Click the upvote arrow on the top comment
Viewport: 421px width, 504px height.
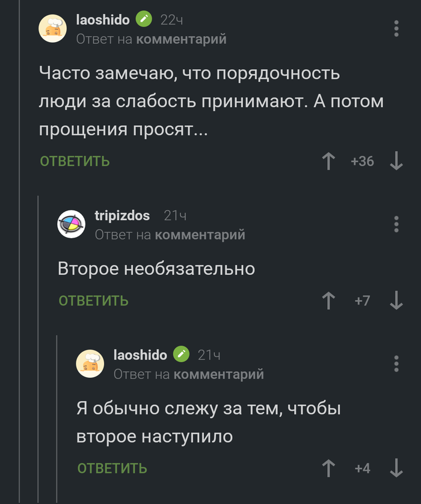[x=328, y=161]
